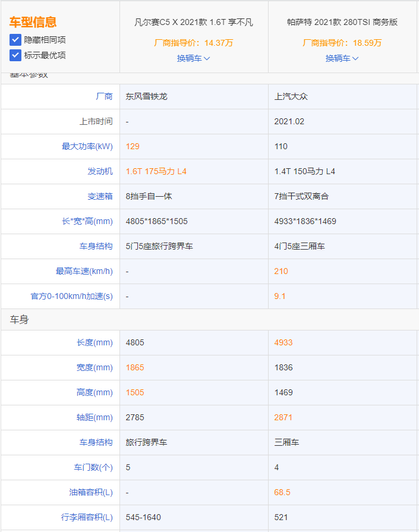Uncheck the 标示最优项 checkbox

(x=15, y=55)
